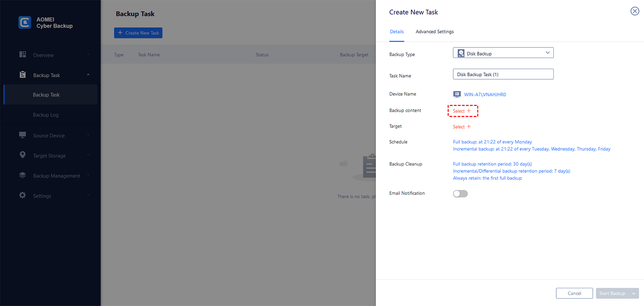Click Select for Backup content
644x306 pixels.
(462, 111)
